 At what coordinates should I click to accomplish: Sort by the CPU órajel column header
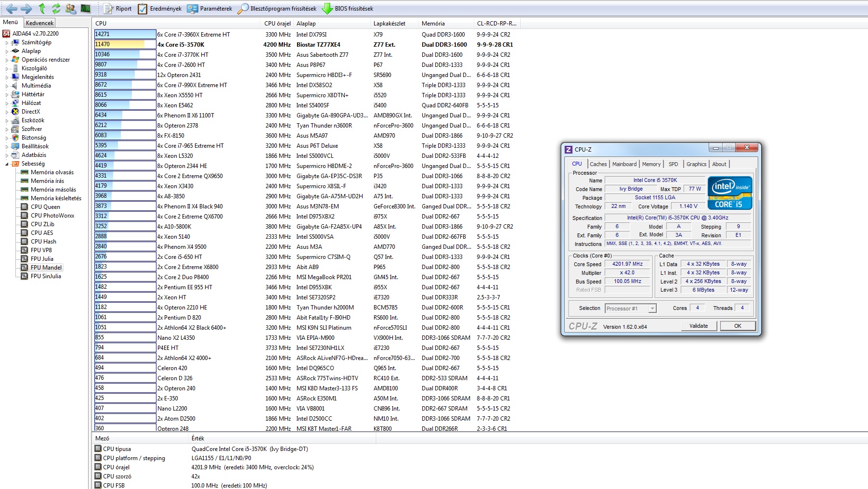pyautogui.click(x=277, y=23)
